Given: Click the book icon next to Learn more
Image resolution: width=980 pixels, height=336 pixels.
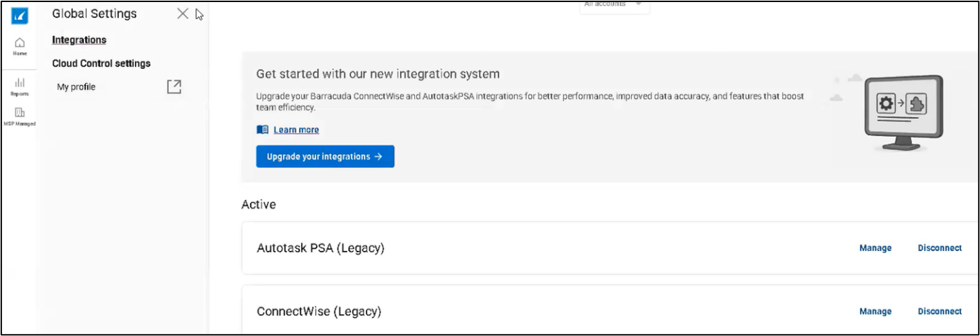Looking at the screenshot, I should pyautogui.click(x=262, y=129).
